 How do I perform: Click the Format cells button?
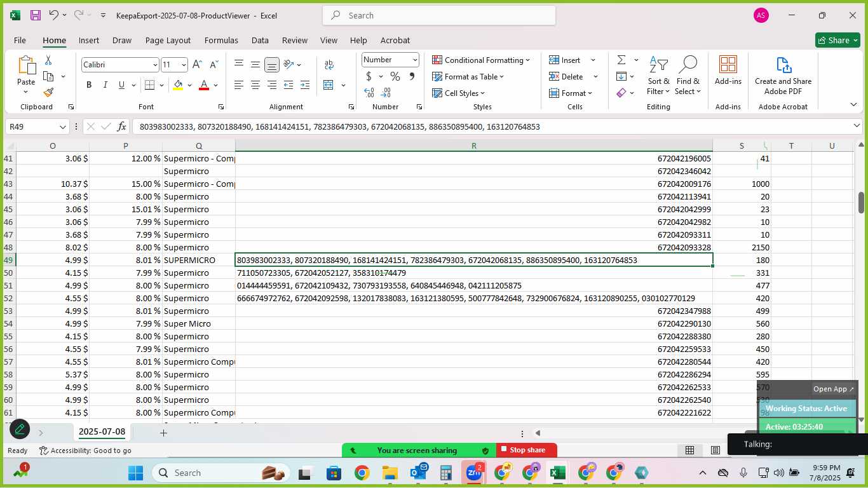571,93
